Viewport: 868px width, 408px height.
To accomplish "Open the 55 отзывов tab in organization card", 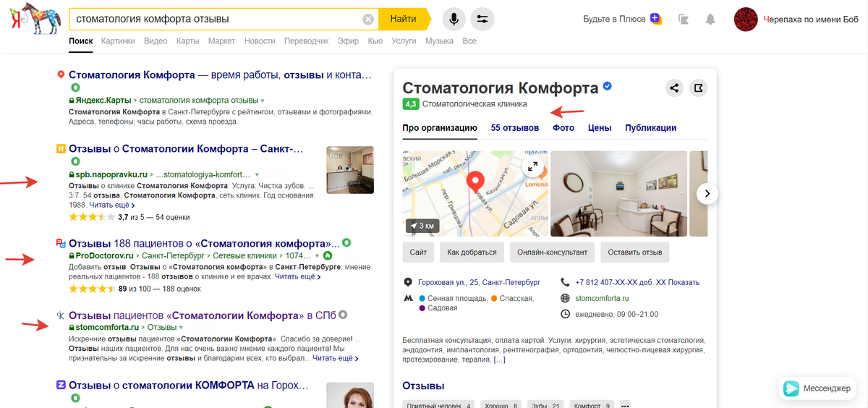I will pyautogui.click(x=515, y=128).
